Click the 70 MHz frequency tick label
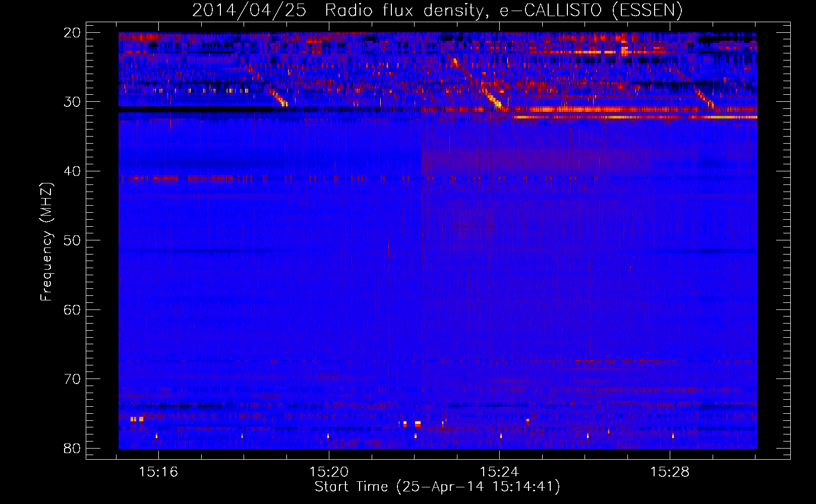This screenshot has width=816, height=504. click(72, 379)
